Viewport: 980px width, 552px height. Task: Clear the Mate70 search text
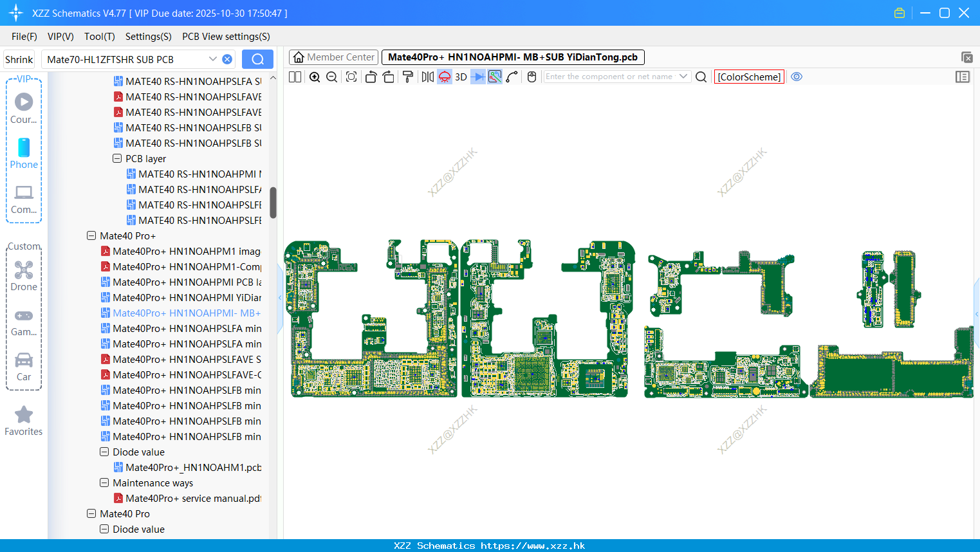pos(227,59)
